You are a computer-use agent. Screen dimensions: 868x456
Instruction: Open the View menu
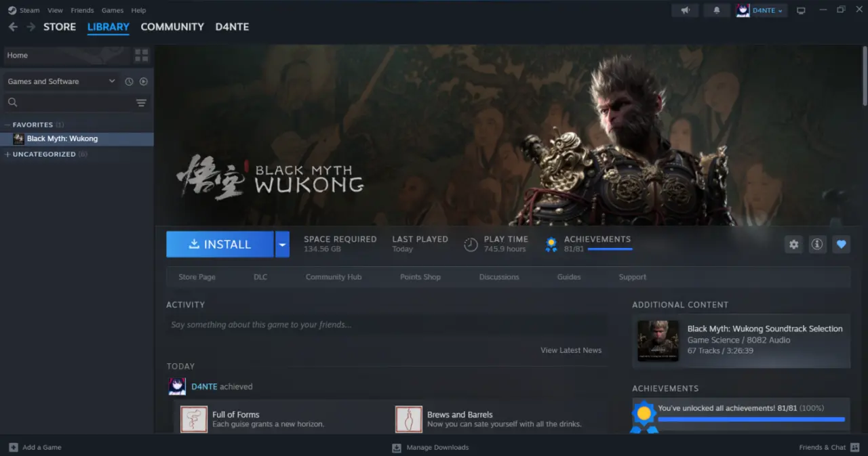(56, 10)
